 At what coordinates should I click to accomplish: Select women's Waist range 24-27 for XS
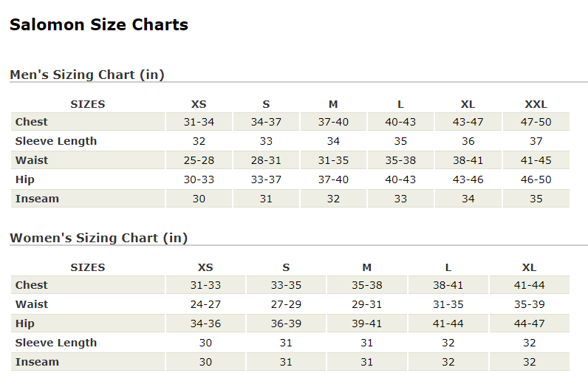pyautogui.click(x=205, y=304)
